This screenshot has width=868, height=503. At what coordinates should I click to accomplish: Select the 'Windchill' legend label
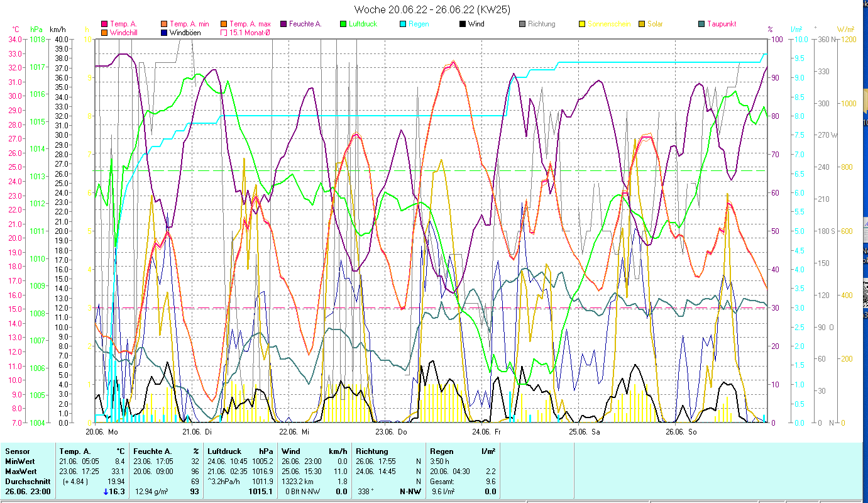click(124, 32)
